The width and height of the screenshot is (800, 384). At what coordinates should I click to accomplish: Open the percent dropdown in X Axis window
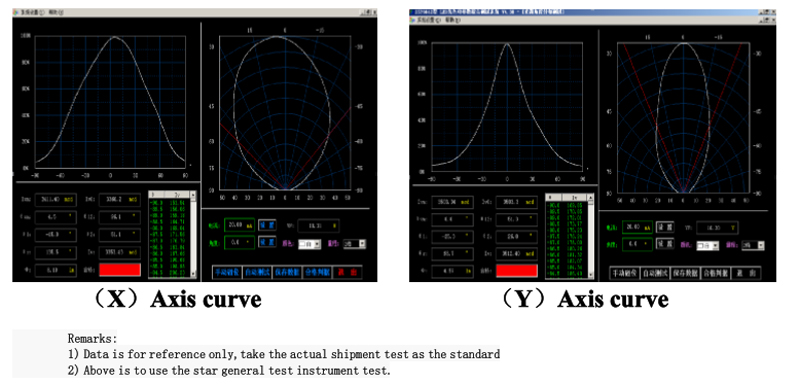(x=355, y=244)
